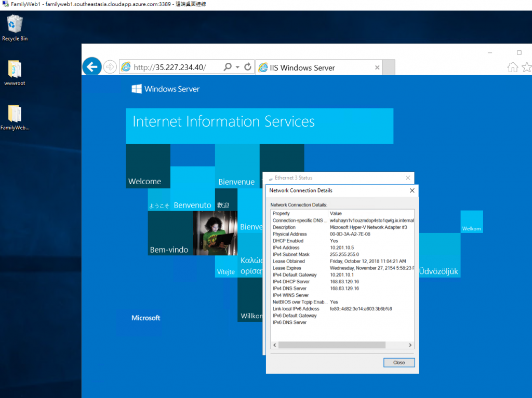532x398 pixels.
Task: Click the Favorites star icon
Action: pyautogui.click(x=527, y=67)
